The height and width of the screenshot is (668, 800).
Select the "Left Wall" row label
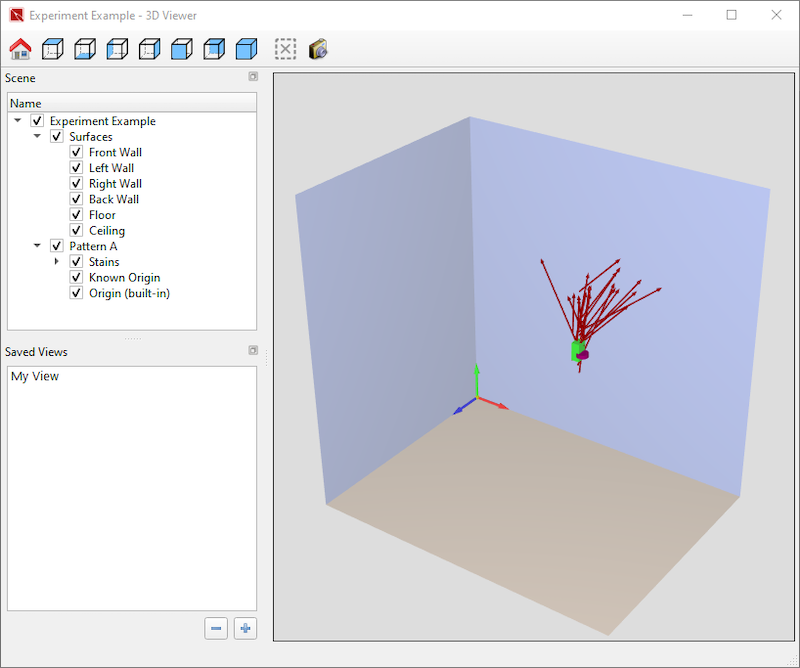point(111,168)
